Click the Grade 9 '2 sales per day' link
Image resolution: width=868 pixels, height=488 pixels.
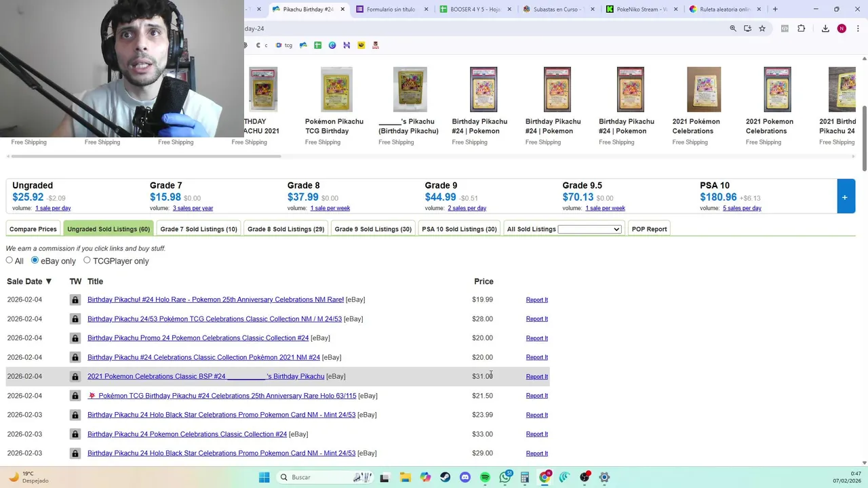(x=467, y=208)
